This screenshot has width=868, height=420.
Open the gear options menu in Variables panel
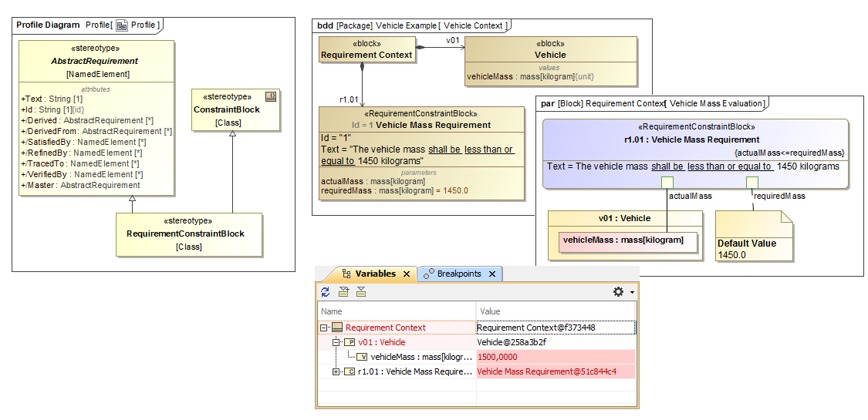pyautogui.click(x=618, y=292)
